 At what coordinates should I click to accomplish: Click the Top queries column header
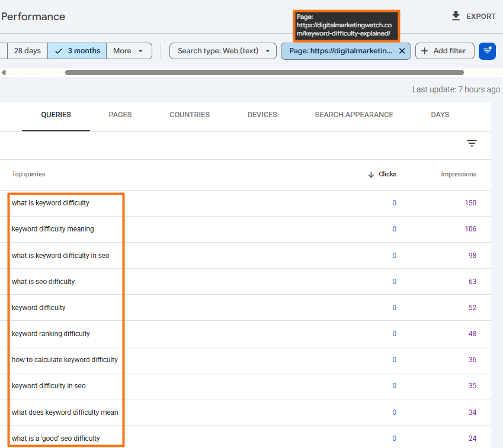click(x=28, y=174)
